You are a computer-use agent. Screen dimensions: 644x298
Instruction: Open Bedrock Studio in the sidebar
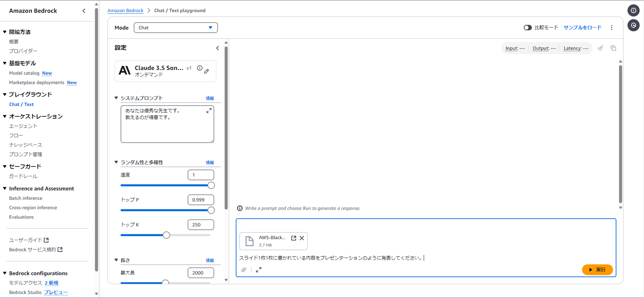point(25,292)
